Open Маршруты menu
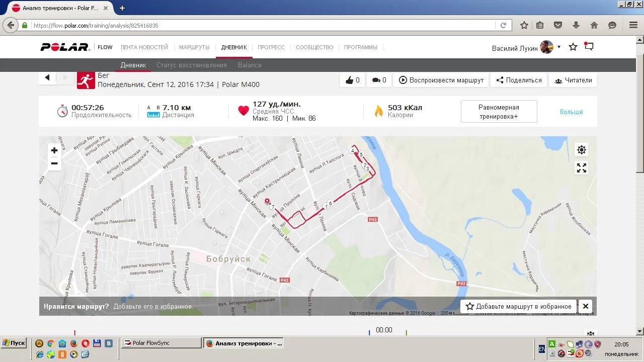 [194, 47]
